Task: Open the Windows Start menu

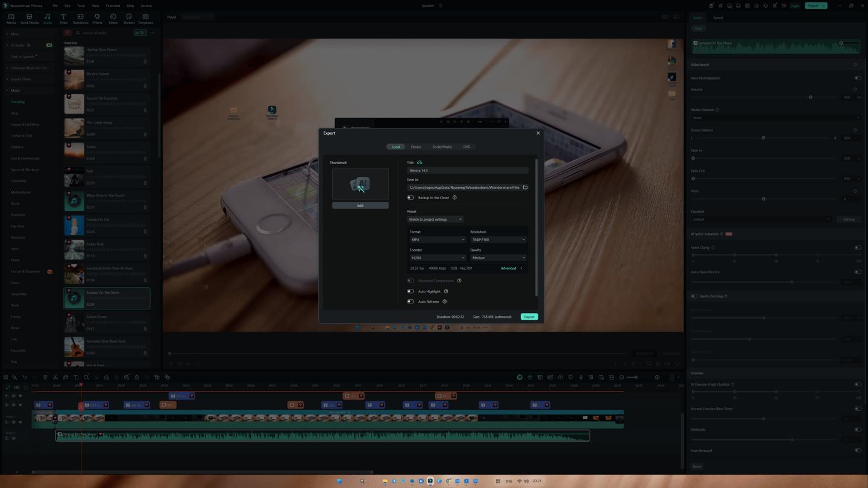Action: tap(339, 481)
